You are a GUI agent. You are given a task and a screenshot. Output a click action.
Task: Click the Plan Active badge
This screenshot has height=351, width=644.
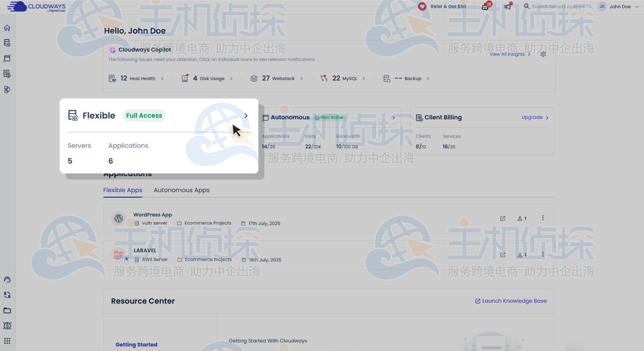(x=329, y=117)
